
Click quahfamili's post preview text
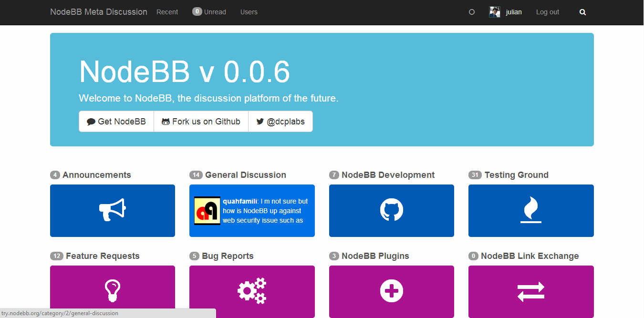click(265, 211)
